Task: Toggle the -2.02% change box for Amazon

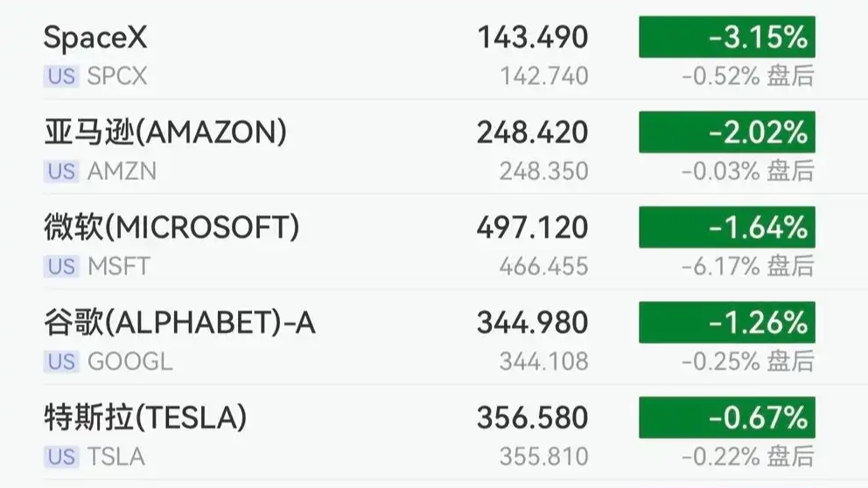Action: tap(727, 132)
